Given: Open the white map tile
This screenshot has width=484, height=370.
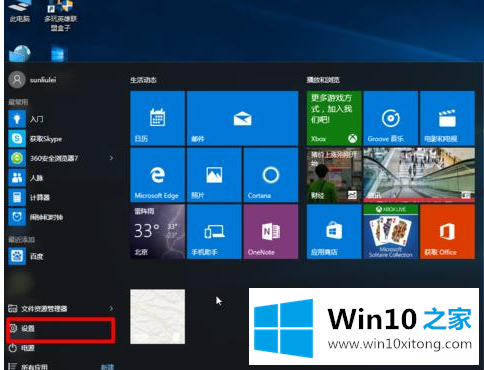Looking at the screenshot, I should tap(157, 317).
